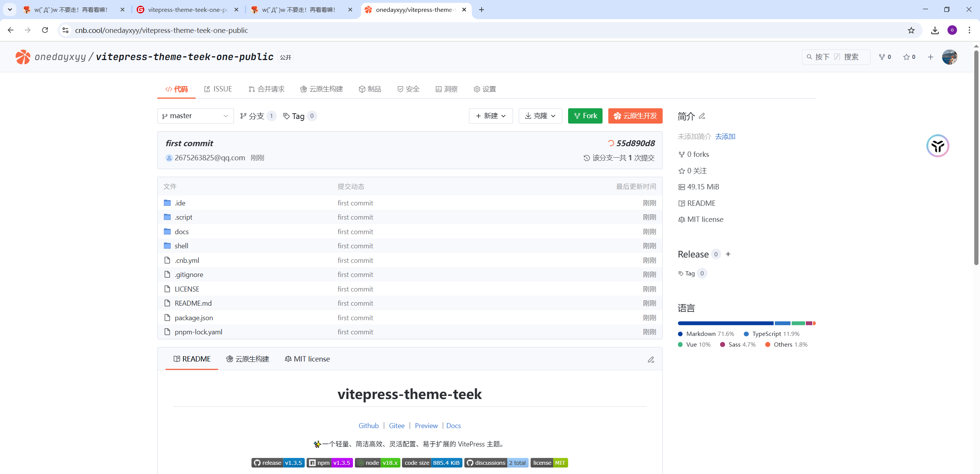Add a new Release with plus icon
This screenshot has height=474, width=980.
tap(728, 254)
